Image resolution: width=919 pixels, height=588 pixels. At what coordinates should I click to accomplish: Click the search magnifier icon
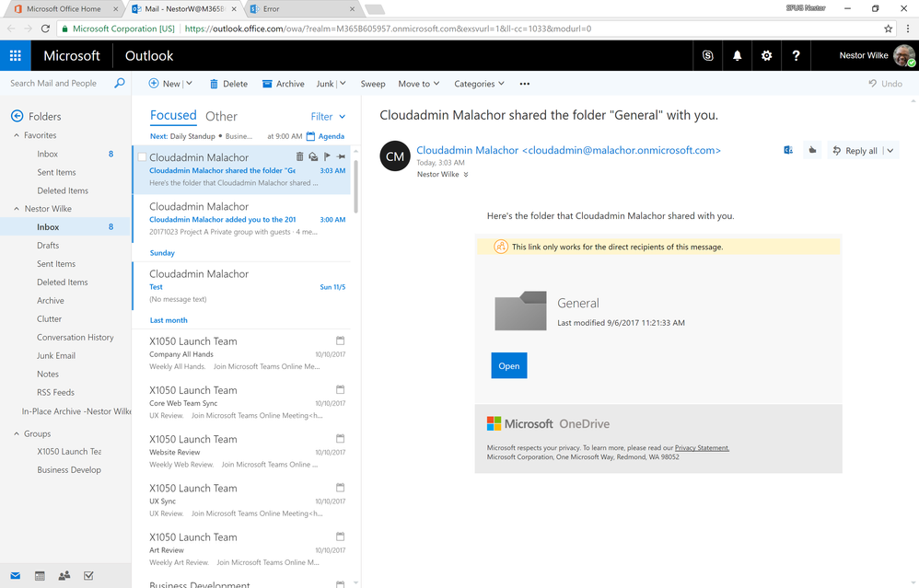[x=119, y=83]
